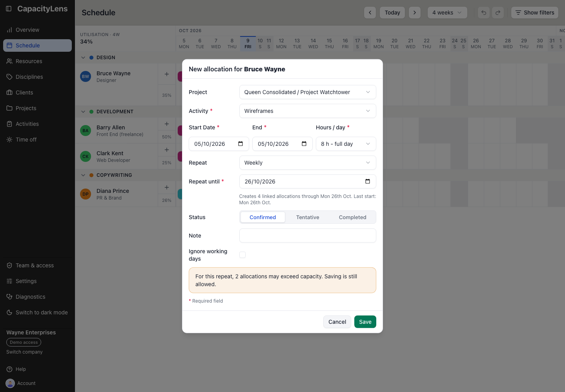Click Show filters button
This screenshot has width=565, height=392.
click(x=535, y=13)
